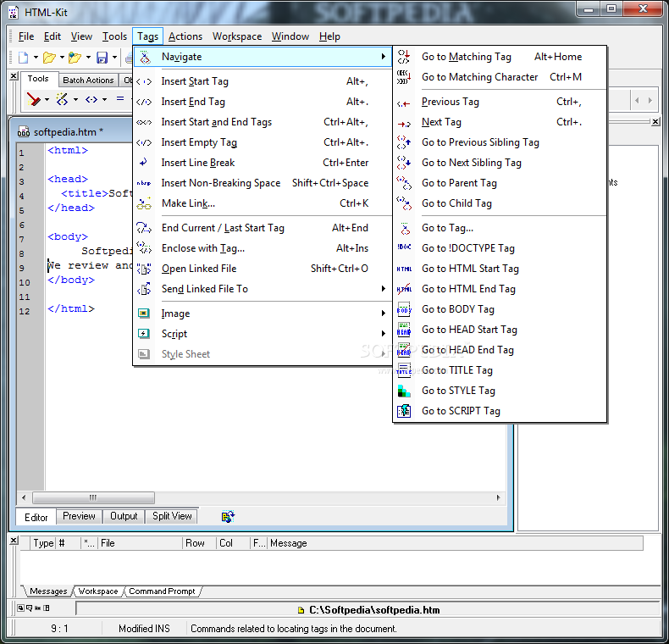Image resolution: width=669 pixels, height=644 pixels.
Task: Click the Open folder toolbar icon
Action: click(49, 58)
